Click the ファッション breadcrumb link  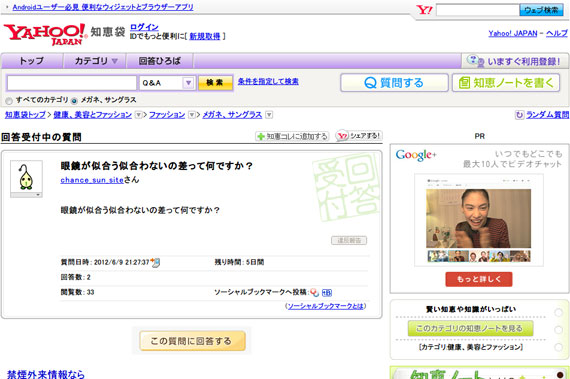pyautogui.click(x=167, y=115)
